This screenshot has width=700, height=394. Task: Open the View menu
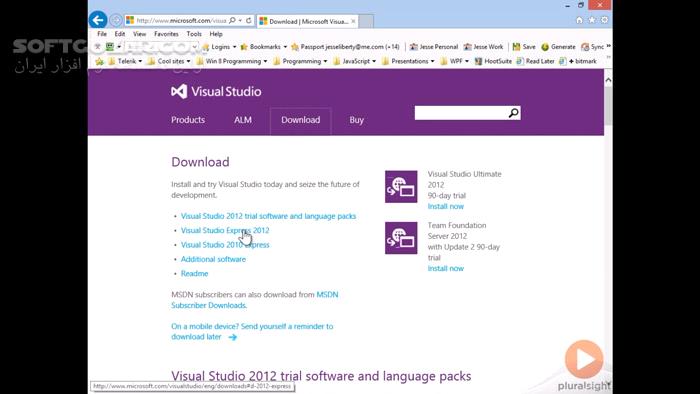tap(139, 34)
